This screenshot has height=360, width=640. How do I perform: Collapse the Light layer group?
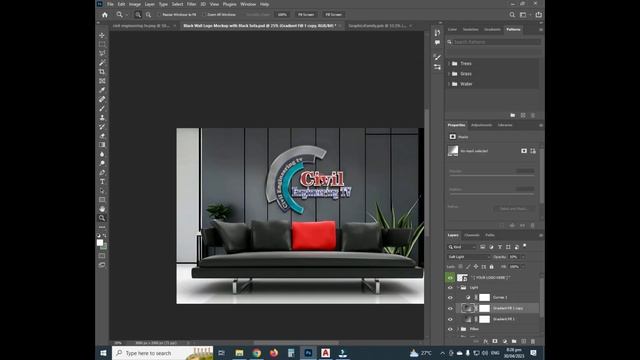pos(458,288)
